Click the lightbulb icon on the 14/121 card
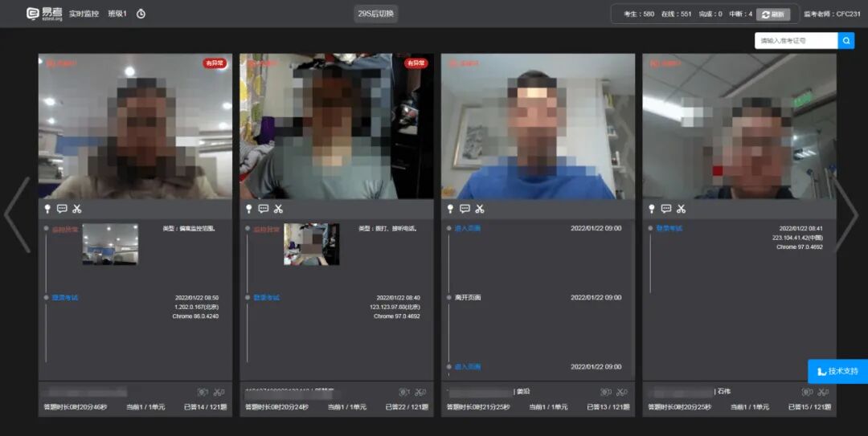 point(47,209)
